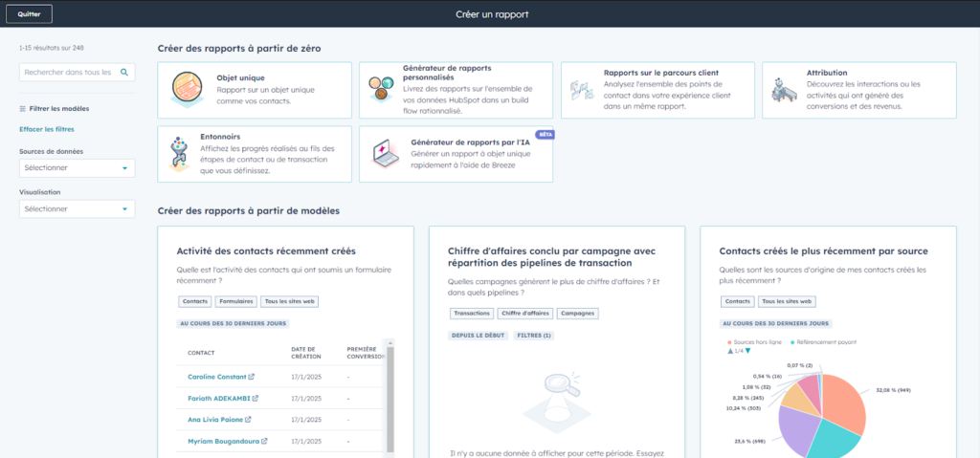This screenshot has width=980, height=458.
Task: Click the Référencement payant legend entry
Action: pos(823,342)
